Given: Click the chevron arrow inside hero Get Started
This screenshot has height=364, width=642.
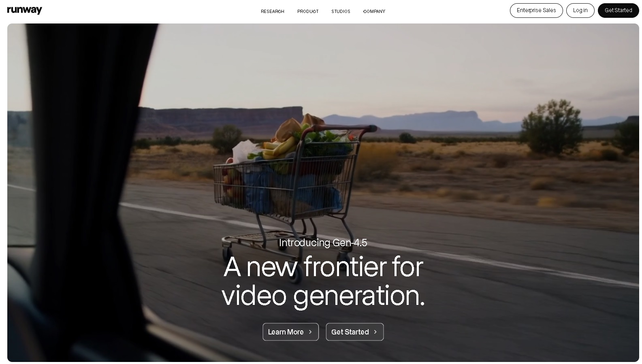Looking at the screenshot, I should [375, 332].
